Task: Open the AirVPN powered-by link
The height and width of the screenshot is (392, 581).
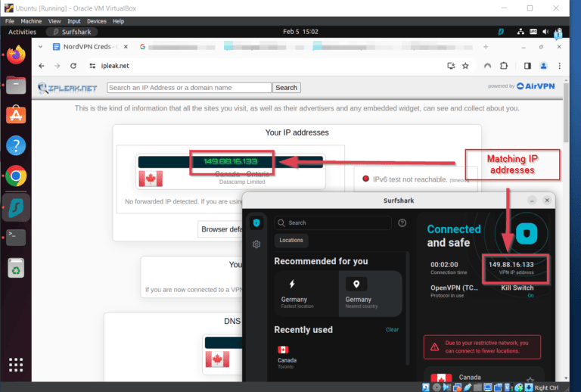Action: pos(536,86)
